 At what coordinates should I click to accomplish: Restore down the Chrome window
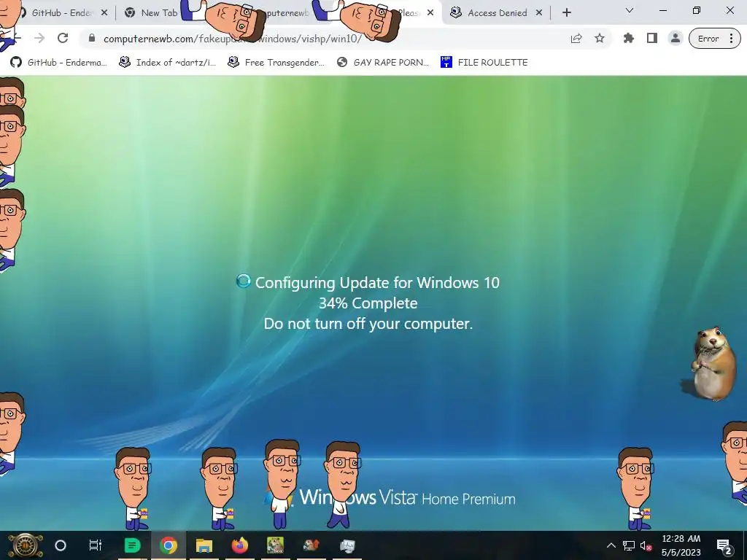tap(697, 10)
